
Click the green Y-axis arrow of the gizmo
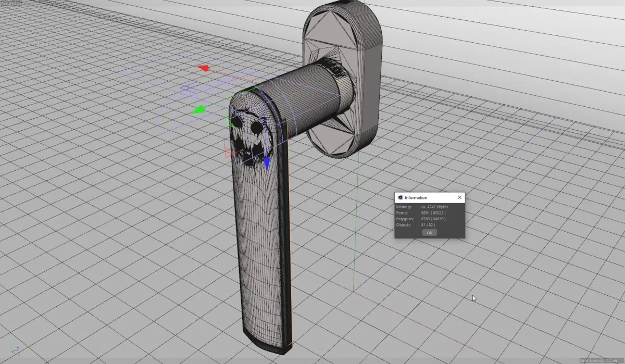coord(198,110)
